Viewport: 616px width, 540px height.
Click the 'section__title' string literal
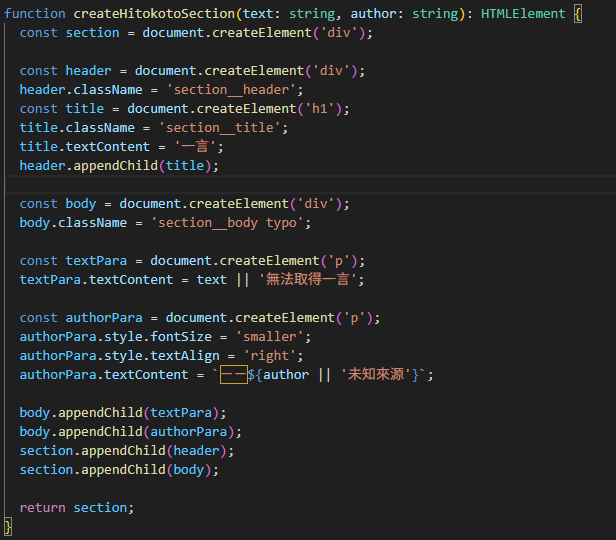[x=227, y=127]
